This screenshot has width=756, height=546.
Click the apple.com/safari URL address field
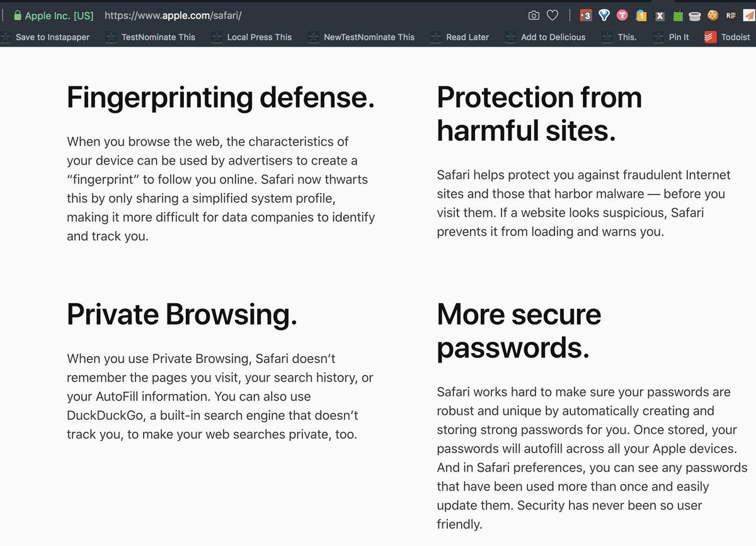pyautogui.click(x=173, y=16)
